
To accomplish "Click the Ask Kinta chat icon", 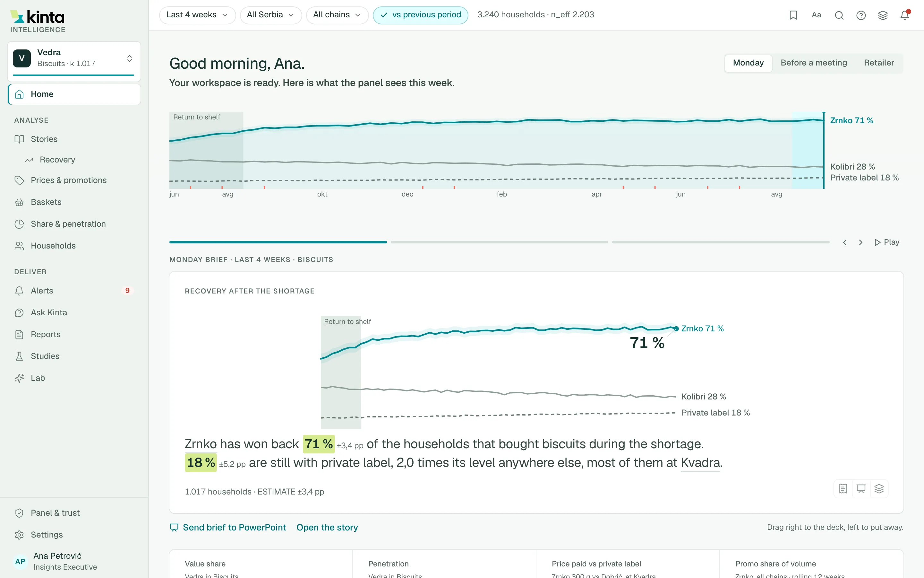I will coord(19,313).
